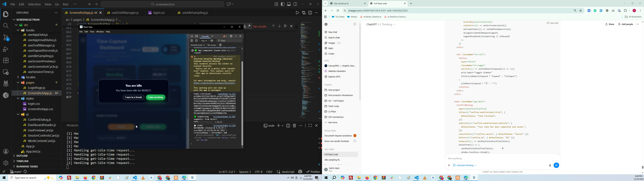The width and height of the screenshot is (644, 181).
Task: Open the Default levels dropdown
Action: click(x=198, y=45)
